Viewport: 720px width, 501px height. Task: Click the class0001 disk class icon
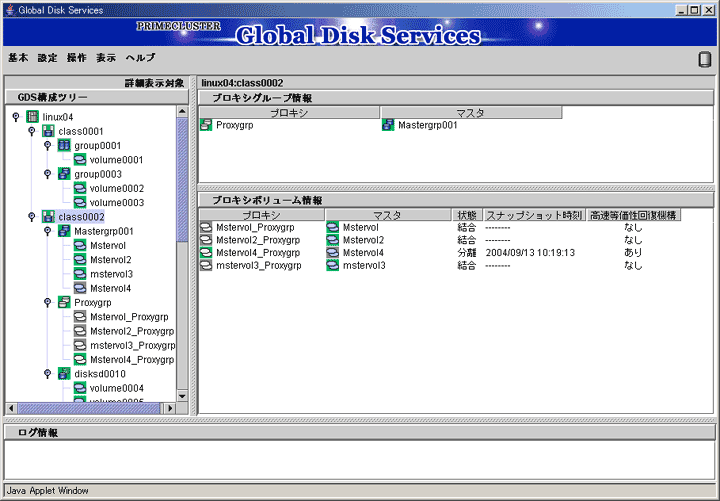coord(48,131)
